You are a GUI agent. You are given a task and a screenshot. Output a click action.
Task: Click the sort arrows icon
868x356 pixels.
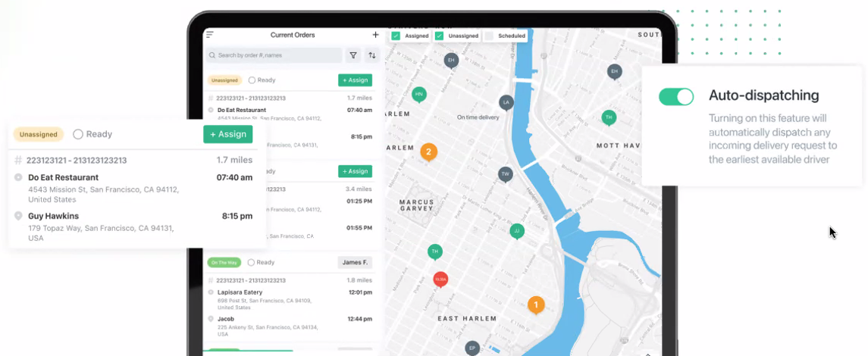pos(372,55)
